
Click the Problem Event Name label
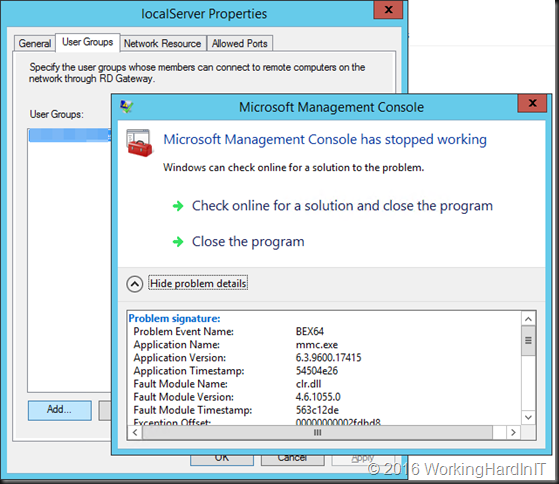tap(184, 331)
